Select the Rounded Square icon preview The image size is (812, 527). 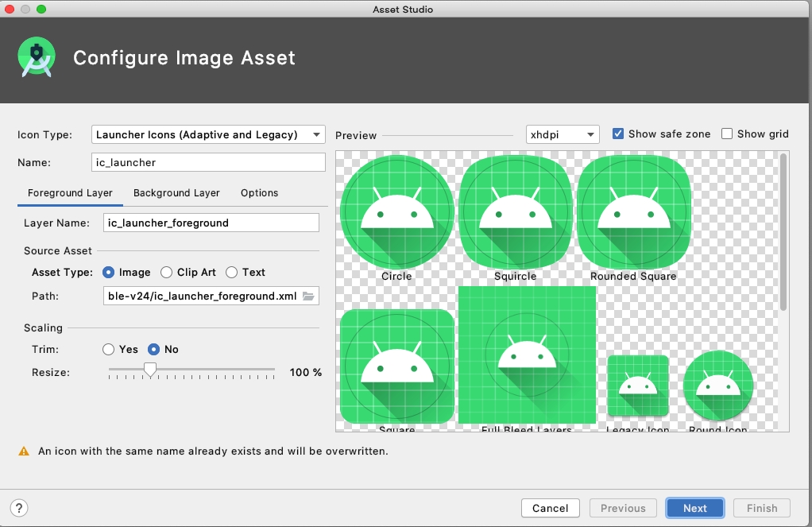click(x=633, y=212)
